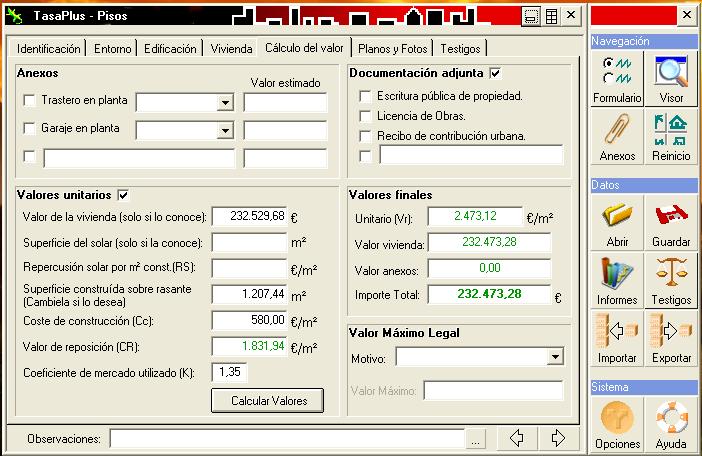The height and width of the screenshot is (456, 702).
Task: Open Anexos paperclip in sidebar
Action: click(x=617, y=136)
